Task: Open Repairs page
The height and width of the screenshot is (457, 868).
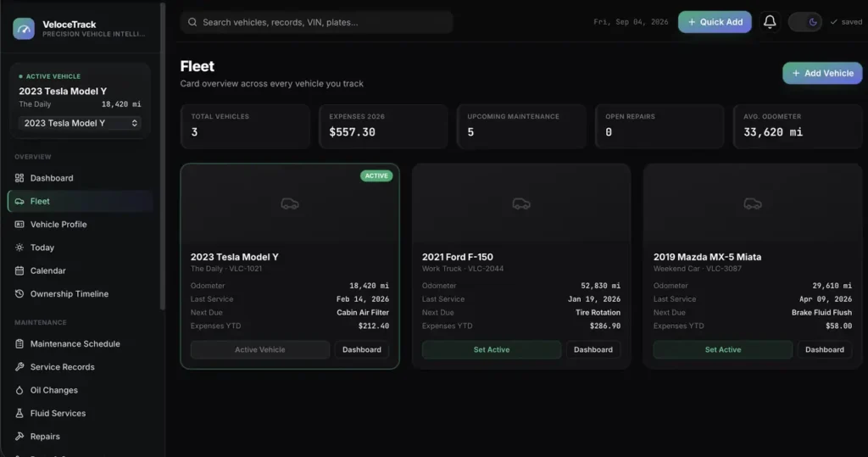Action: click(81, 437)
